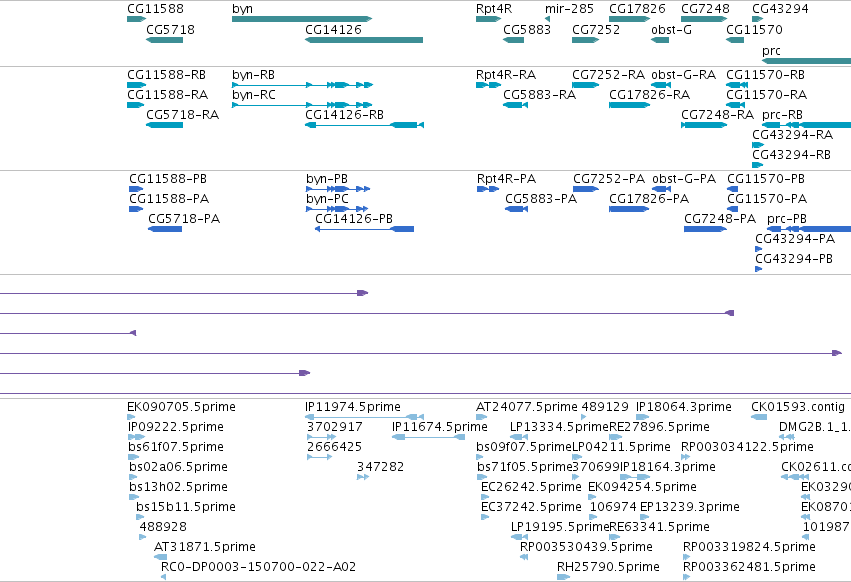The width and height of the screenshot is (851, 582).
Task: Select transcript CG11588-RB
Action: [136, 85]
